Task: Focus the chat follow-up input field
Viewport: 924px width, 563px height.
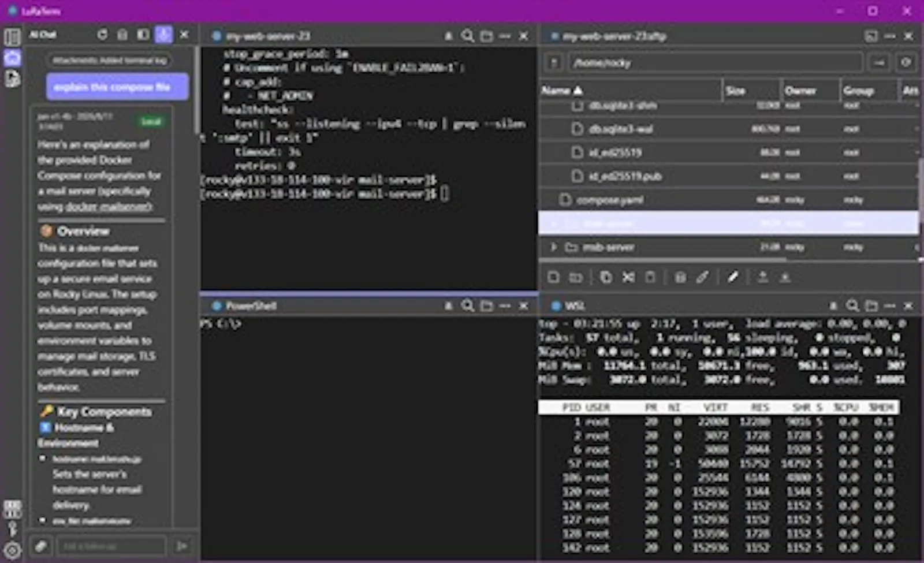Action: (x=111, y=546)
